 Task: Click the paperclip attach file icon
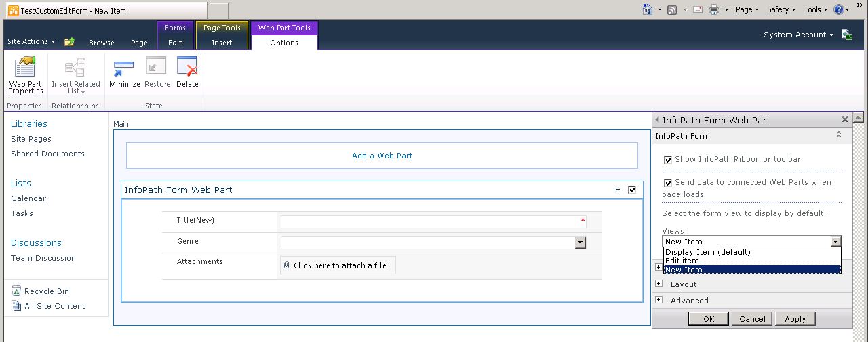(x=287, y=265)
